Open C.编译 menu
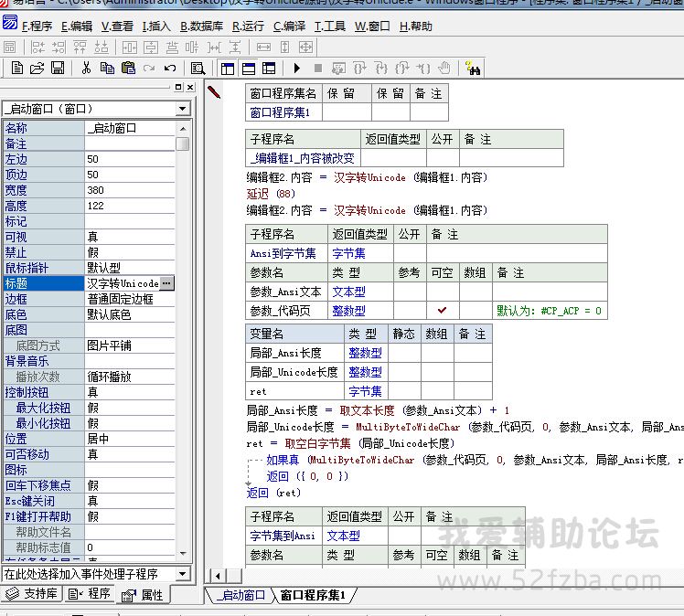This screenshot has width=684, height=616. (x=289, y=27)
